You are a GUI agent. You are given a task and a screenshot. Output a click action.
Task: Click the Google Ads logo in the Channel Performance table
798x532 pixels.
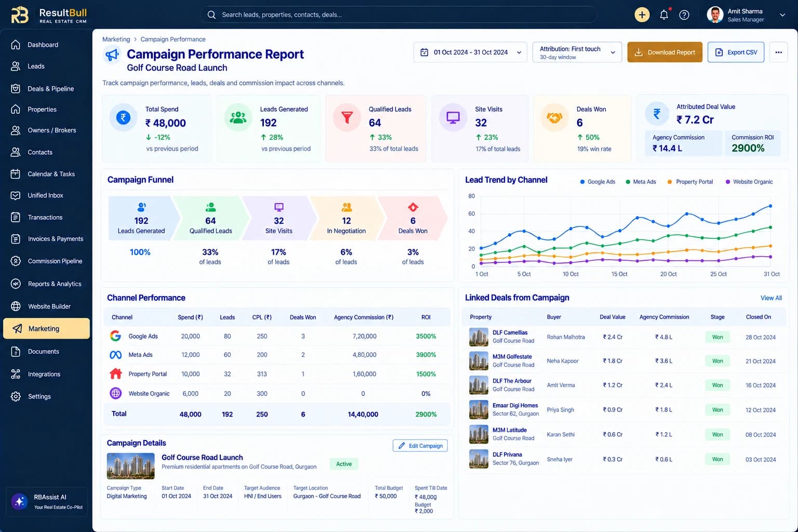(115, 336)
